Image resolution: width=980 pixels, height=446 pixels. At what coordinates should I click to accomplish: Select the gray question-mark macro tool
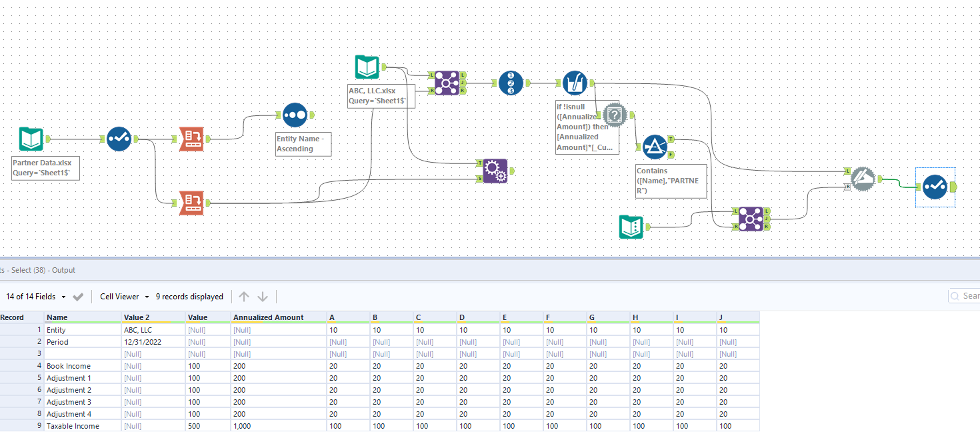coord(614,115)
